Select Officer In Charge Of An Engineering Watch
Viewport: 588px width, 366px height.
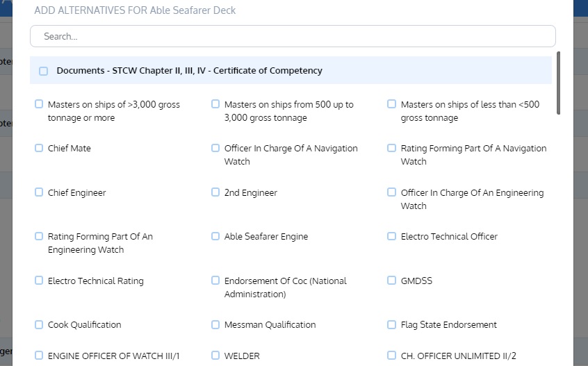coord(392,192)
